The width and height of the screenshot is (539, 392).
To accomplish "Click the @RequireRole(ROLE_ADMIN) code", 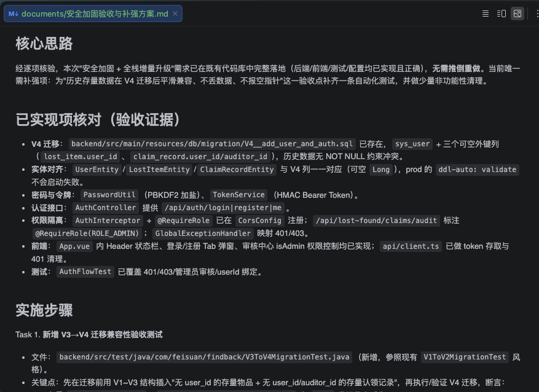I will [87, 233].
